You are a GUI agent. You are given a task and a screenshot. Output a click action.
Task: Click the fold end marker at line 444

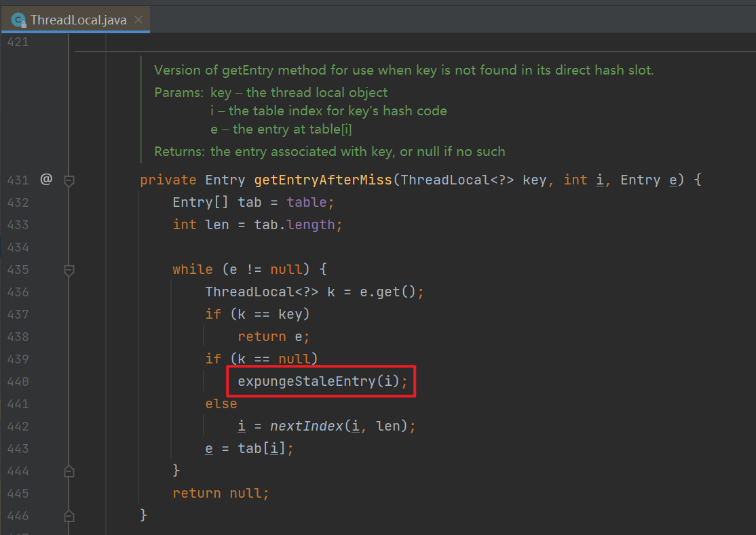pos(68,471)
